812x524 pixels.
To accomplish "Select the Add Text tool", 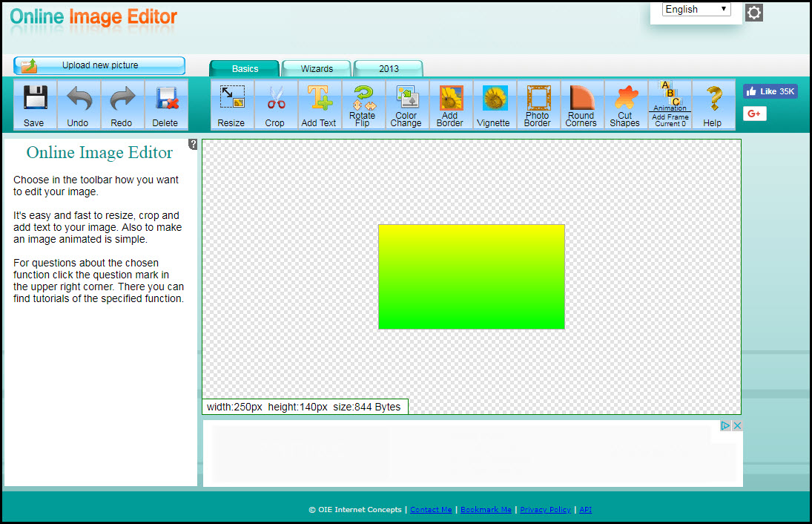I will point(319,104).
